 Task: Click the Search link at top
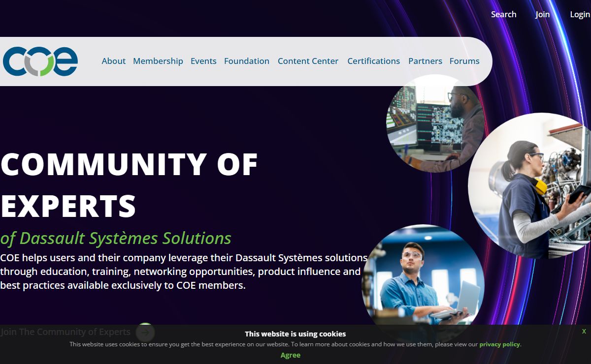click(x=503, y=14)
